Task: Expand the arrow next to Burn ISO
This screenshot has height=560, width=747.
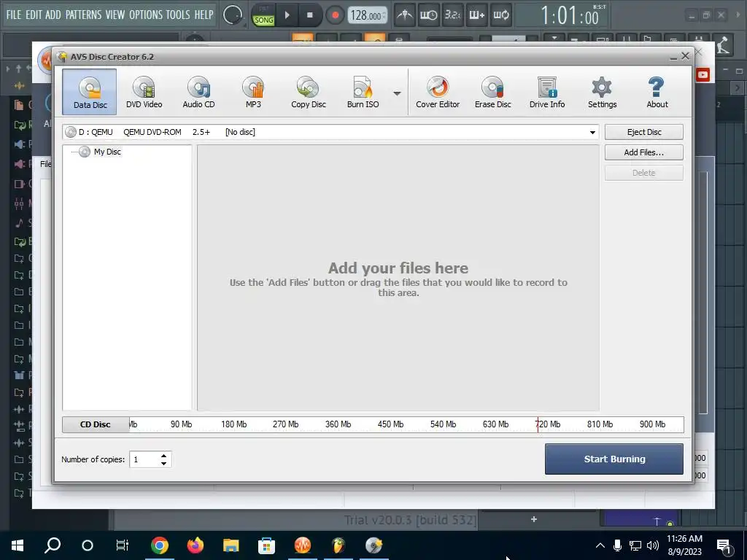Action: coord(397,93)
